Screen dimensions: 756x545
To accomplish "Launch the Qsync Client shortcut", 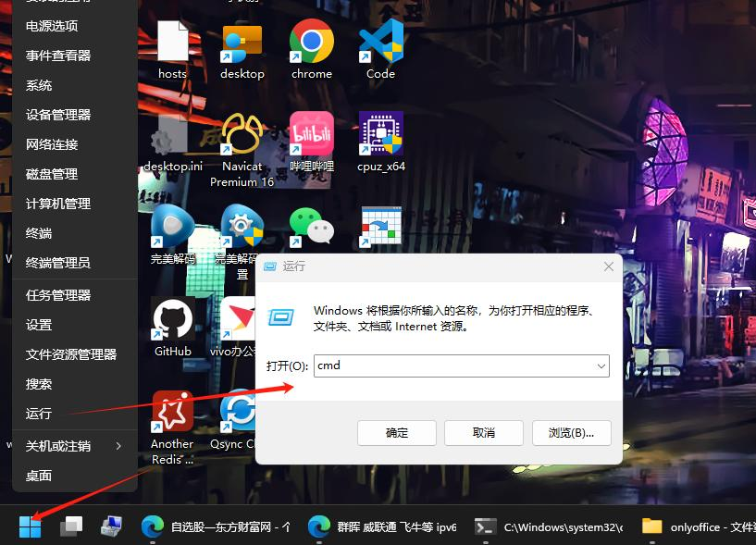I will pyautogui.click(x=238, y=410).
